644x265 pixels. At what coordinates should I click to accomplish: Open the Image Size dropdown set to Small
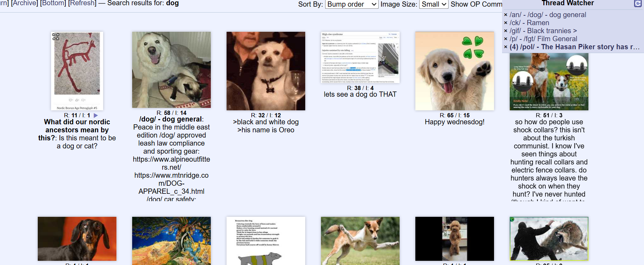[434, 4]
